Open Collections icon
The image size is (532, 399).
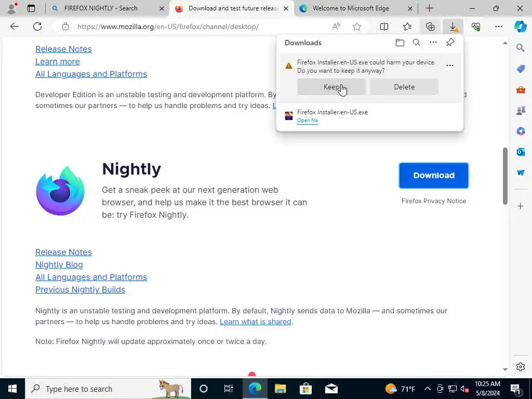coord(430,26)
